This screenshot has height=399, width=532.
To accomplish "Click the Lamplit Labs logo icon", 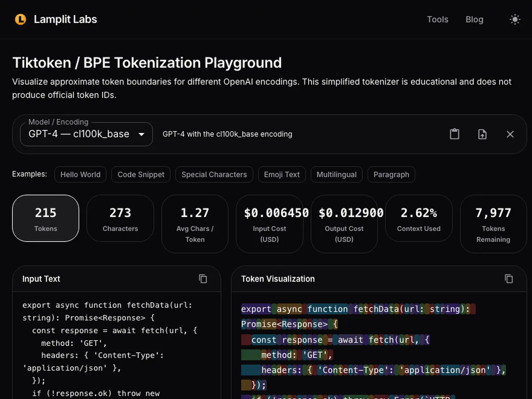I will click(x=20, y=20).
